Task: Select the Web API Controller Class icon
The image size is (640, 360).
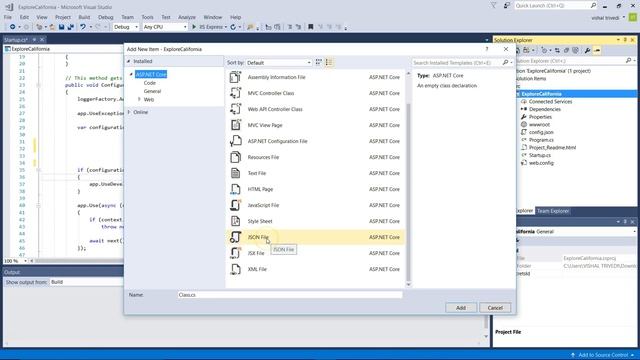Action: 236,109
